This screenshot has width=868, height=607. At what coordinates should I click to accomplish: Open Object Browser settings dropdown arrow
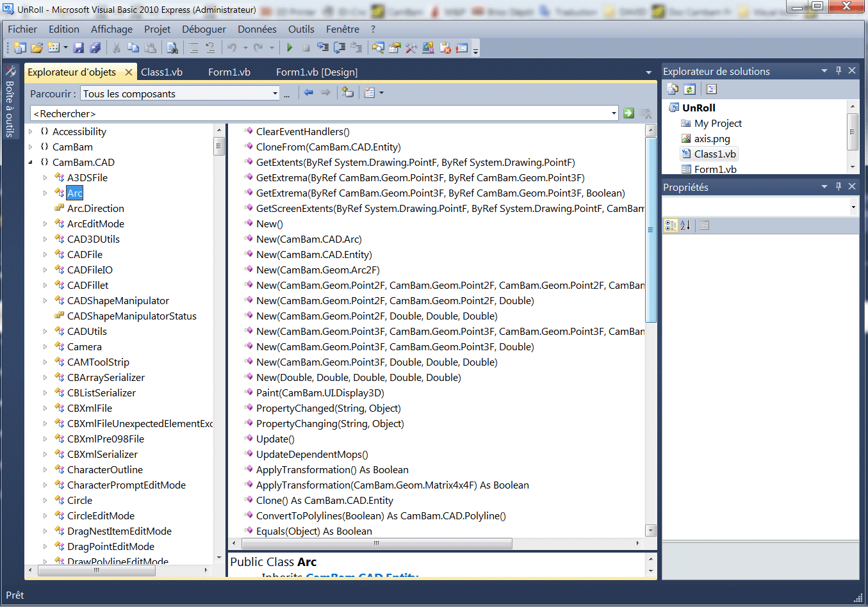pyautogui.click(x=382, y=93)
